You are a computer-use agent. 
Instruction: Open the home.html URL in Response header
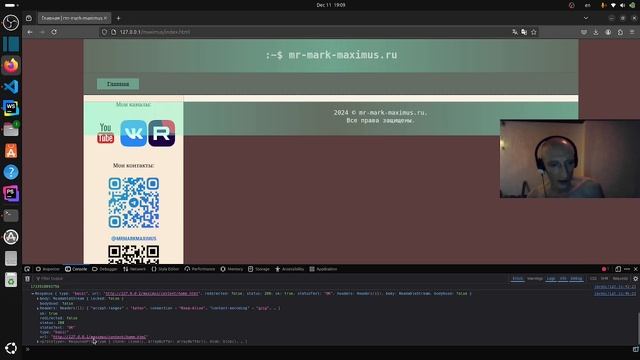(151, 293)
